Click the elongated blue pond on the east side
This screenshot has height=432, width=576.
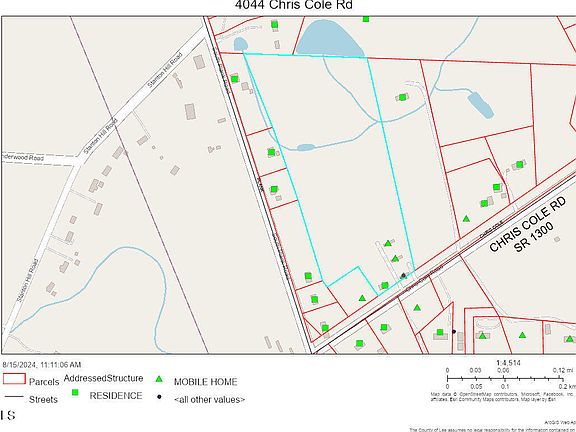(480, 105)
